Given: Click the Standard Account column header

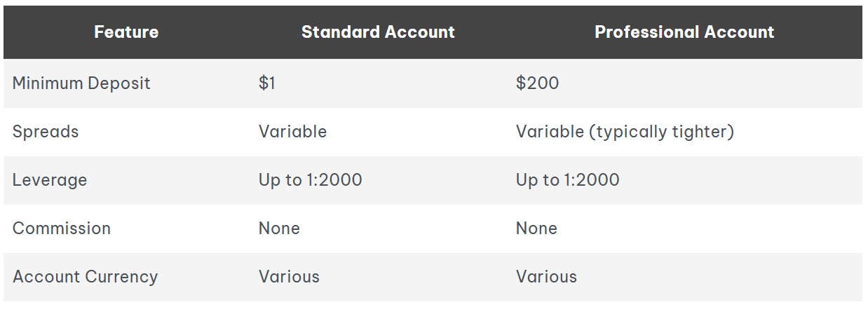Looking at the screenshot, I should click(378, 32).
